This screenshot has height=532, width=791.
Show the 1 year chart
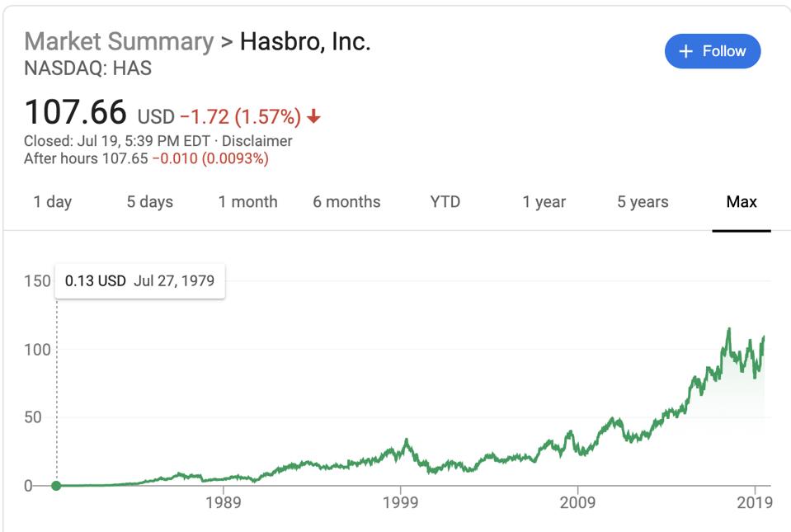[x=544, y=202]
